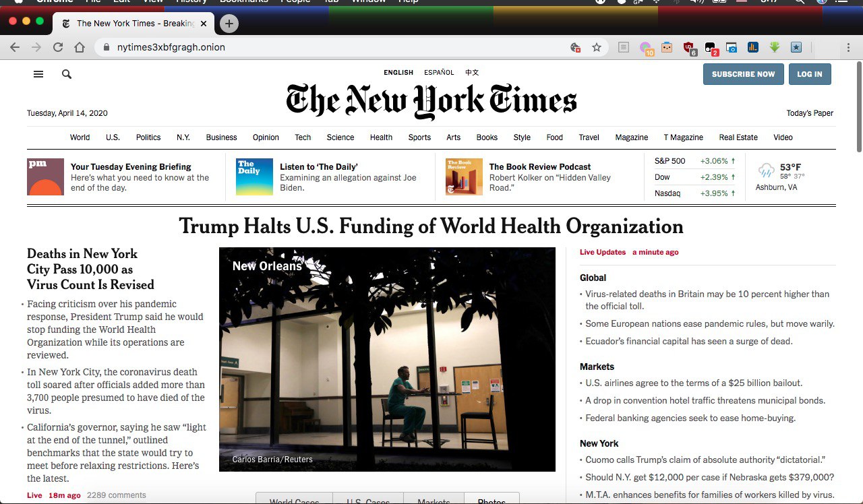Screen dimensions: 863x504
Task: Click the browser home icon
Action: 80,47
